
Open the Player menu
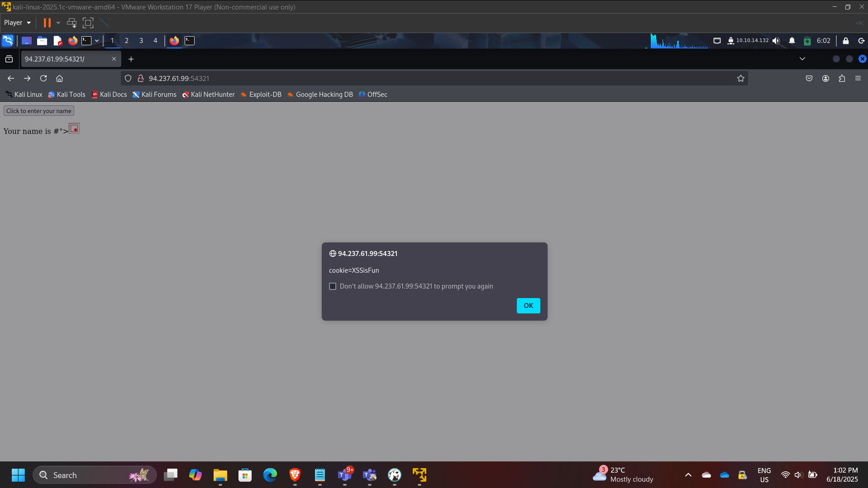[x=17, y=23]
